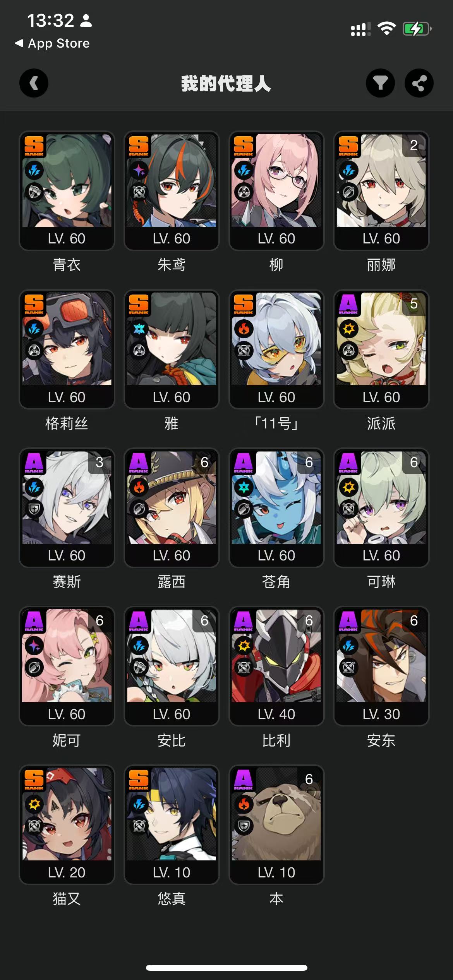Screen dimensions: 453x980
Task: Tap mindscape number 6 on 可琳 card
Action: click(414, 462)
